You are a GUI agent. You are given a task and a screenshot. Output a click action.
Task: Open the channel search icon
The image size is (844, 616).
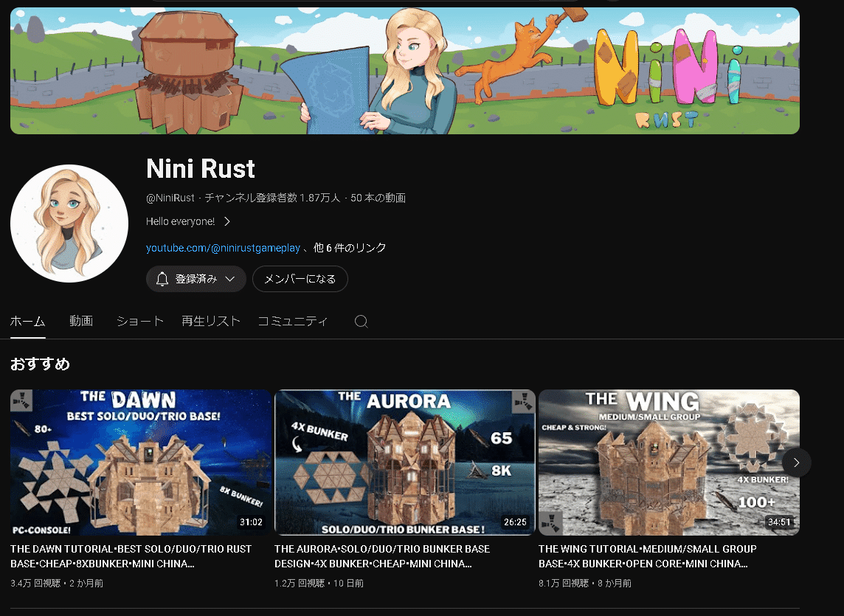coord(361,321)
